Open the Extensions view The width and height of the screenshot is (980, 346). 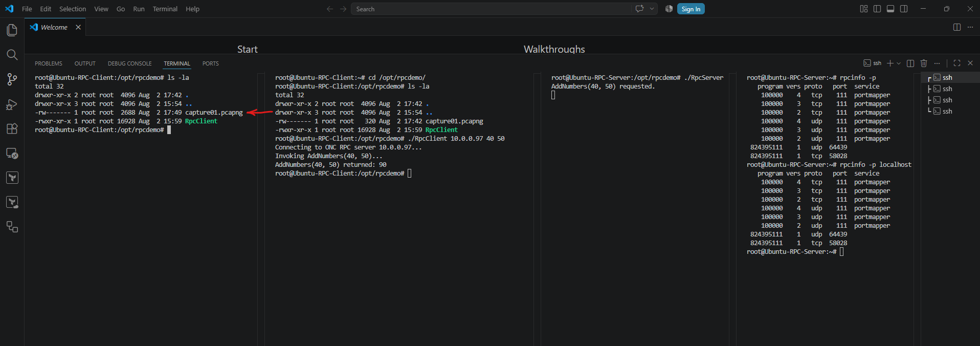(12, 128)
